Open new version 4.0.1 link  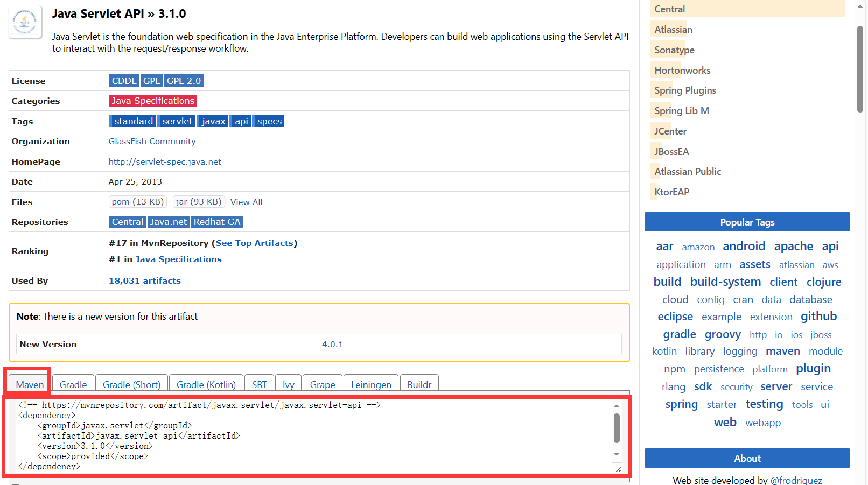332,344
